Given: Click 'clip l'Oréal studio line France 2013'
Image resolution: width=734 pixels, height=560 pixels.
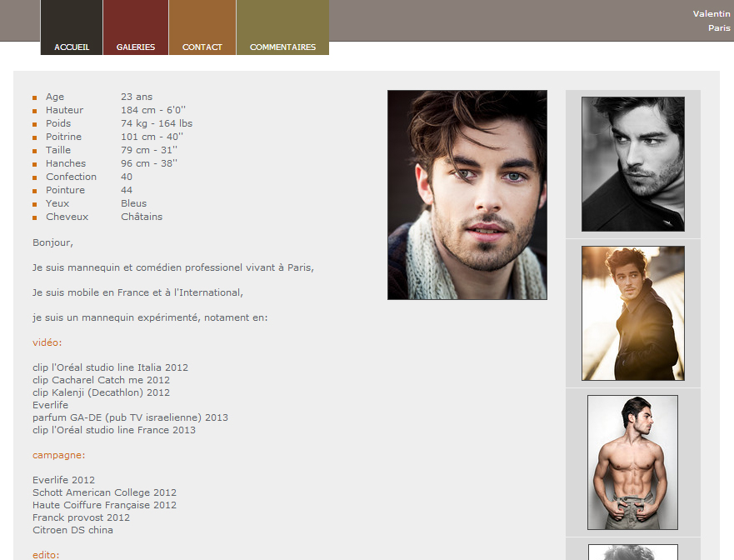Looking at the screenshot, I should [x=114, y=430].
